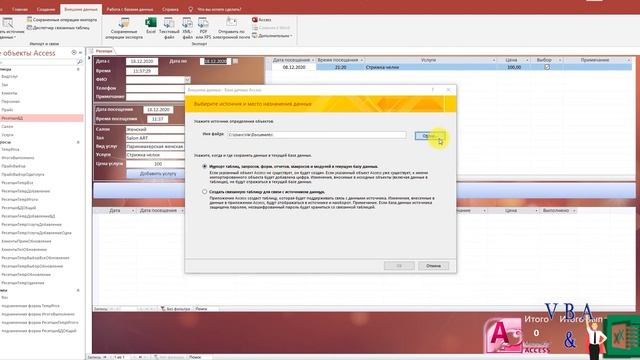Open the Создание ribbon tab
Viewport: 640px width, 360px height.
(46, 9)
